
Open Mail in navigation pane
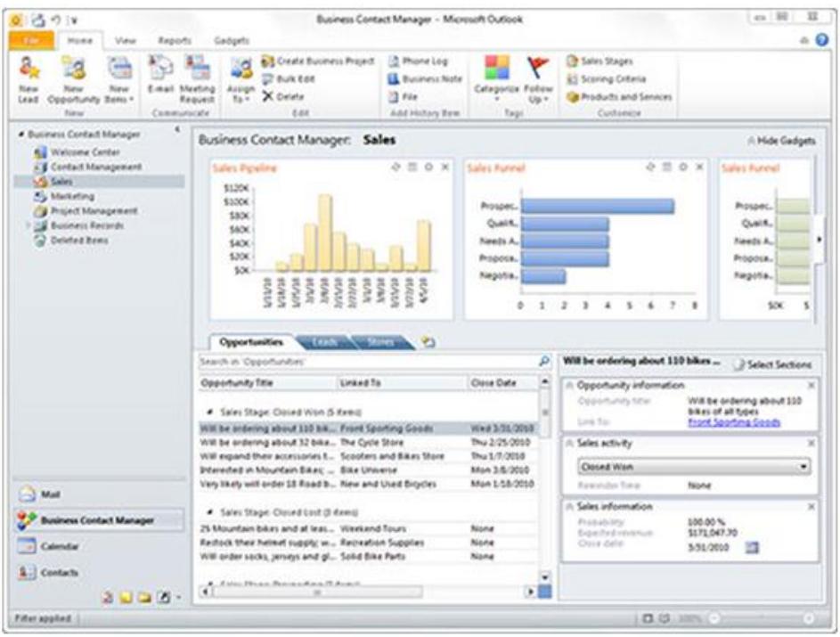[100, 494]
